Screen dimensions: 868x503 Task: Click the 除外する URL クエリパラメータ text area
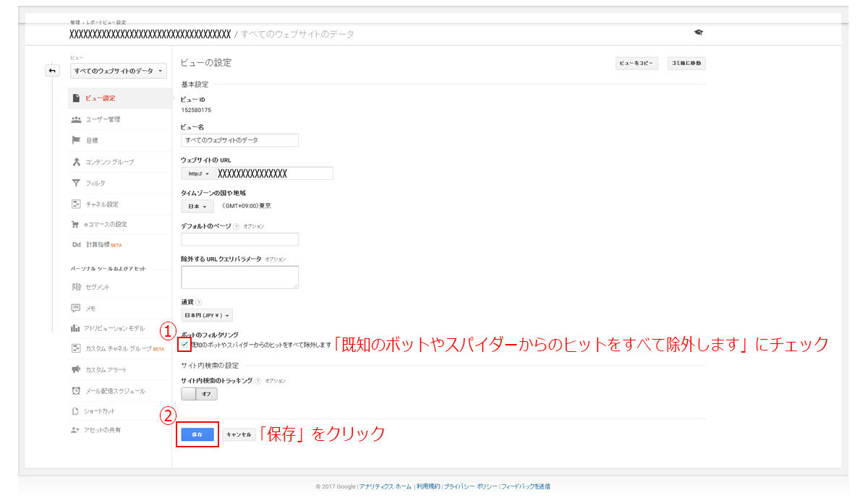point(239,277)
